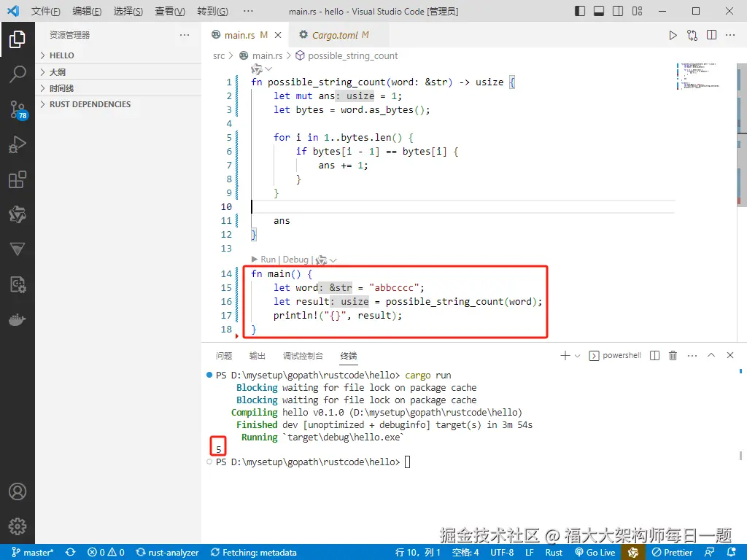The width and height of the screenshot is (747, 560).
Task: Open Source Control view with 78 badge
Action: pos(18,110)
